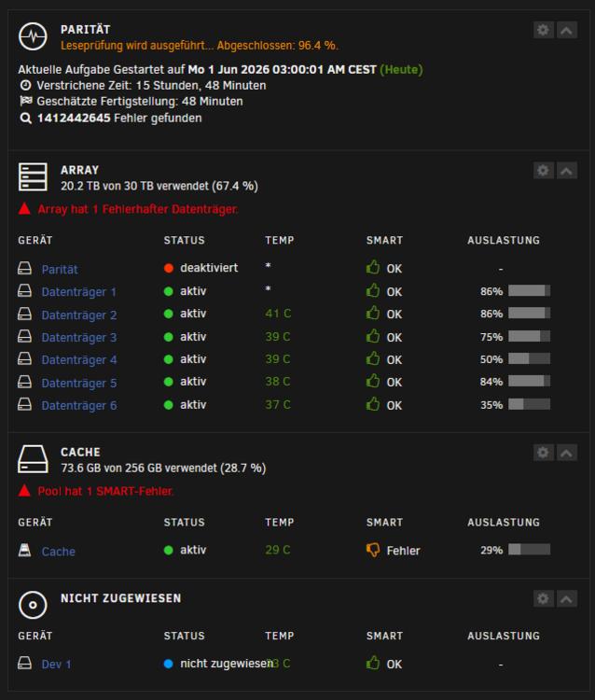Open the Nicht zugewiesen settings gear
Screen dimensions: 595x700
point(544,598)
